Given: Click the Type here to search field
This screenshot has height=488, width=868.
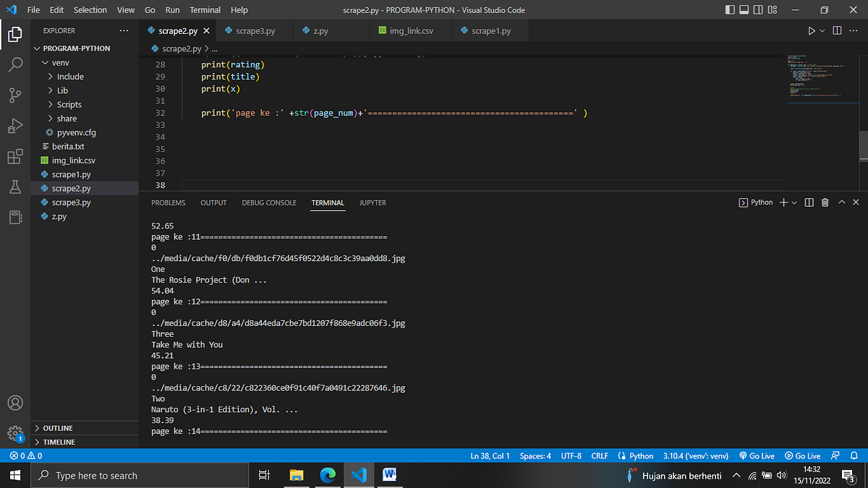Looking at the screenshot, I should (x=140, y=475).
